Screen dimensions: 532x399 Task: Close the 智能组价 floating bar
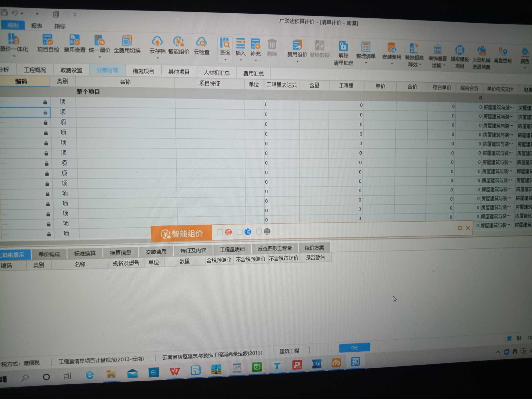click(x=468, y=228)
